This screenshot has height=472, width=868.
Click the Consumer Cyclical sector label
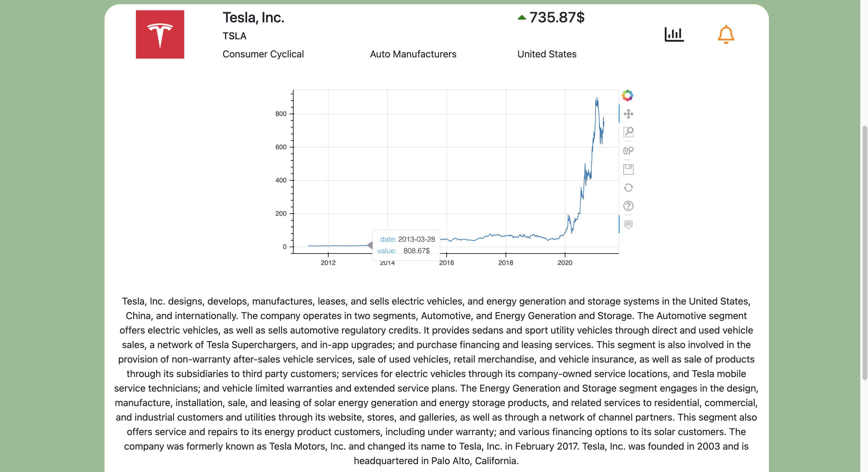(x=263, y=54)
